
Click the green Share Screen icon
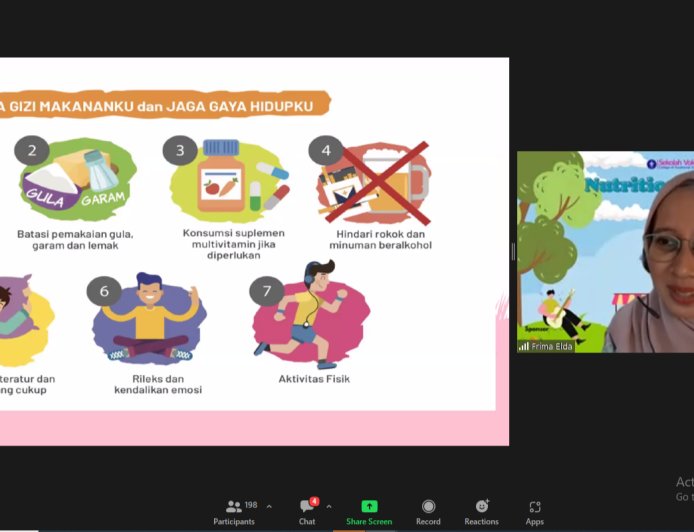369,506
